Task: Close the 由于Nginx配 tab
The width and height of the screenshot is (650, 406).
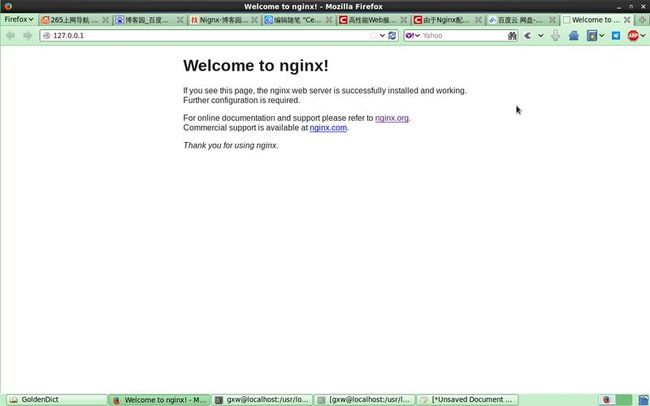Action: 478,20
